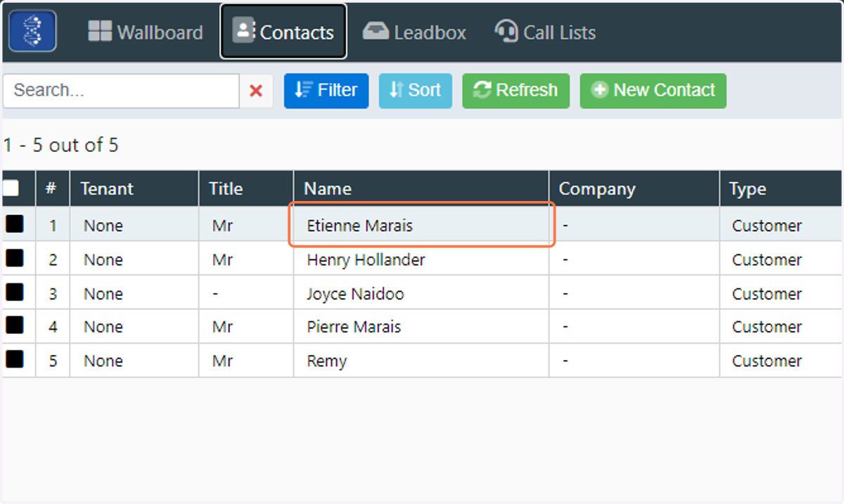Tick the checkbox for Joyce Naidoo row
The width and height of the screenshot is (844, 504).
[x=15, y=292]
